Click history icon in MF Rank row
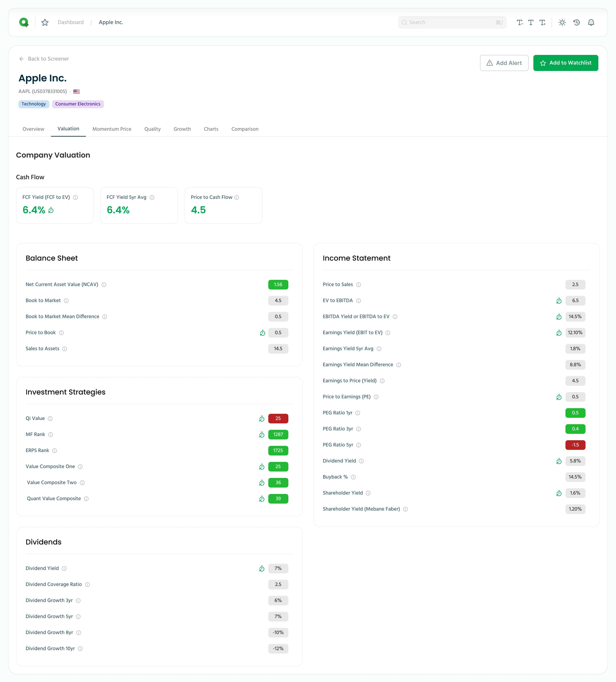Screen dimensions: 616x682 pyautogui.click(x=262, y=435)
